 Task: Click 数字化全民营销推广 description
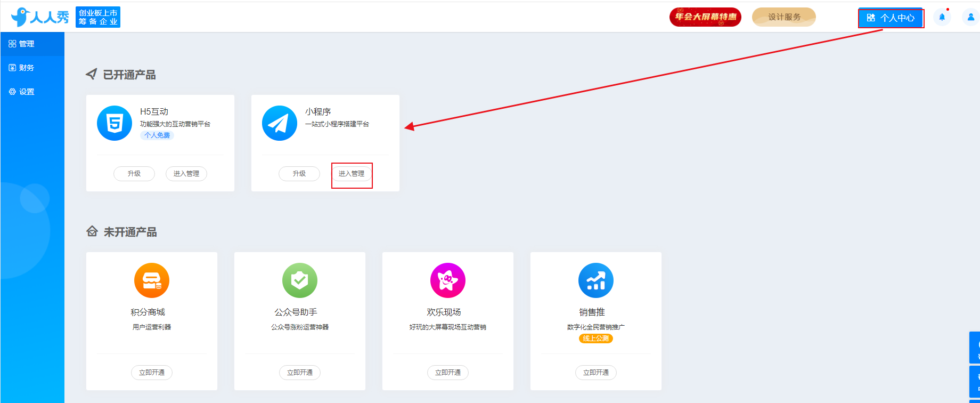(596, 327)
